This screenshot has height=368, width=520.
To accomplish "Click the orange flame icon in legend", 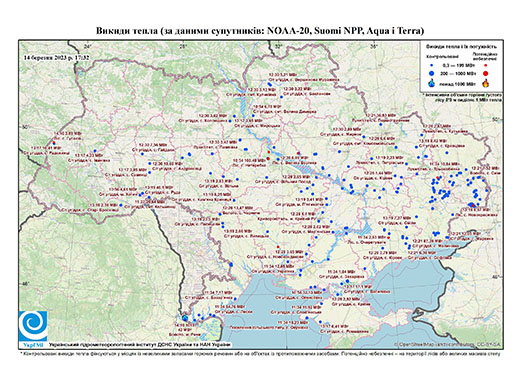I will pos(485,83).
